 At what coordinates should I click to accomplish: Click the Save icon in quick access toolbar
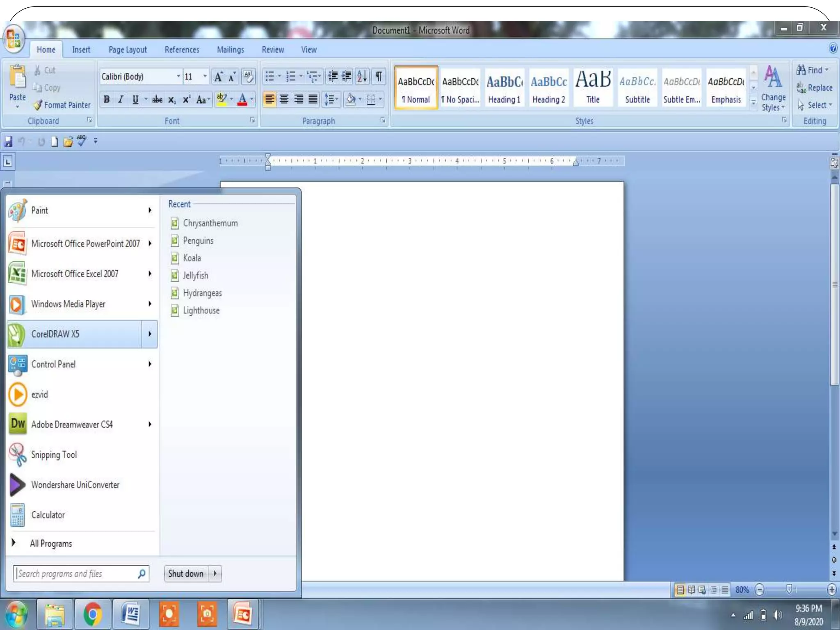(8, 142)
